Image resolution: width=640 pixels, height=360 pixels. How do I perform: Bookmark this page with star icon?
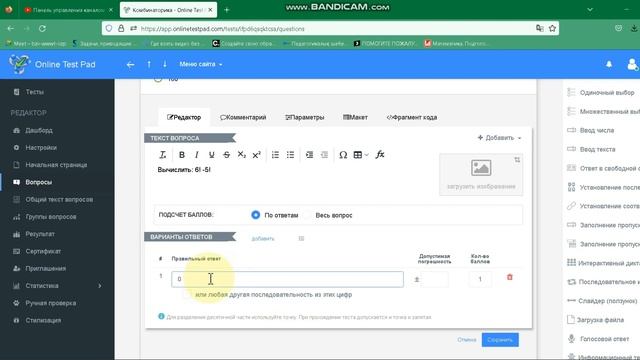[x=552, y=29]
